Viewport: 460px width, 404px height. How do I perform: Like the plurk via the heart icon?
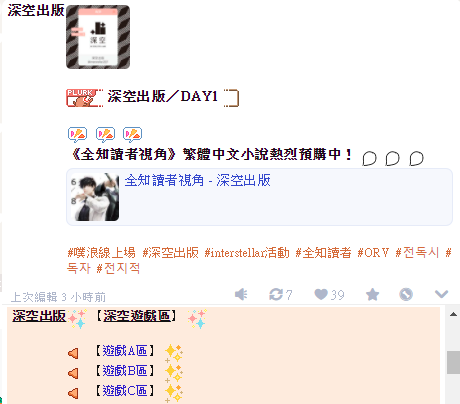pos(329,295)
